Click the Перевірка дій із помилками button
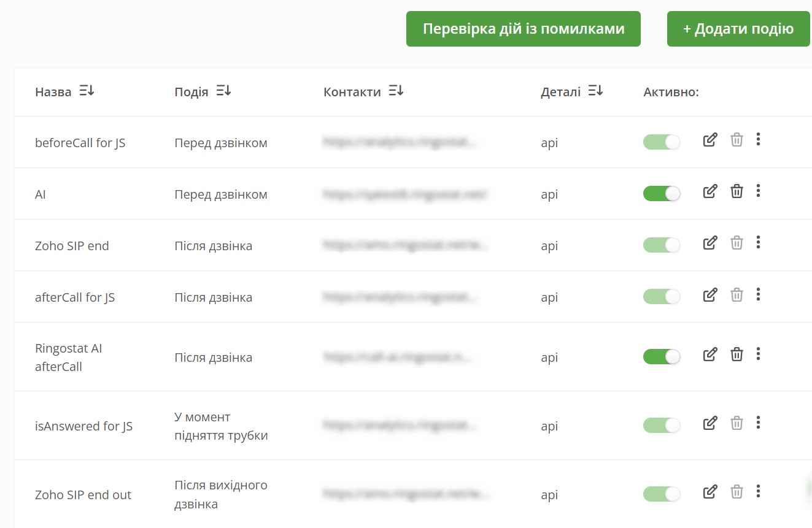Viewport: 812px width, 528px height. coord(524,29)
